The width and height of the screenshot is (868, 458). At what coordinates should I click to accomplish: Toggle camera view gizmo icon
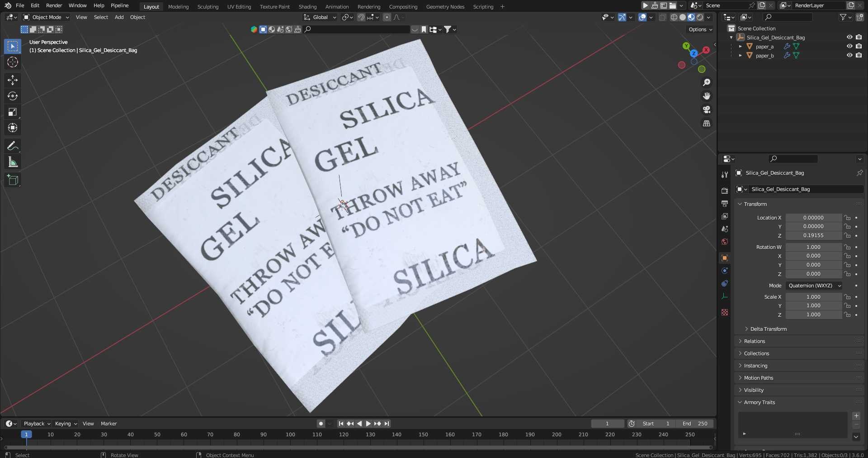pyautogui.click(x=707, y=110)
